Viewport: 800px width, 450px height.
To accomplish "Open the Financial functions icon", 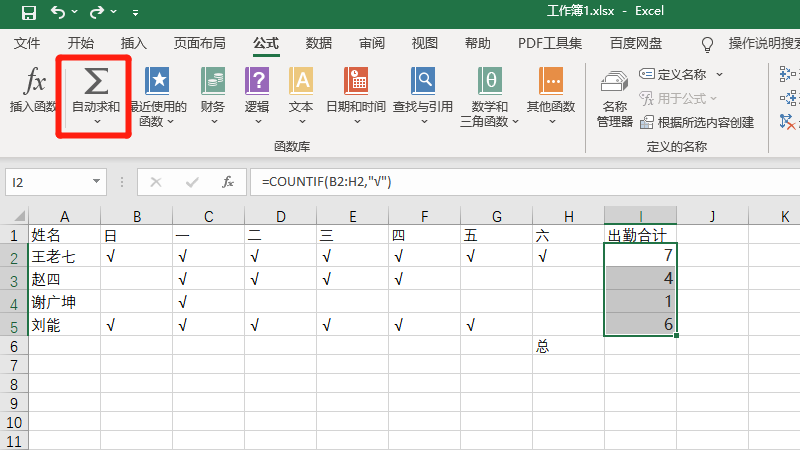I will point(212,81).
